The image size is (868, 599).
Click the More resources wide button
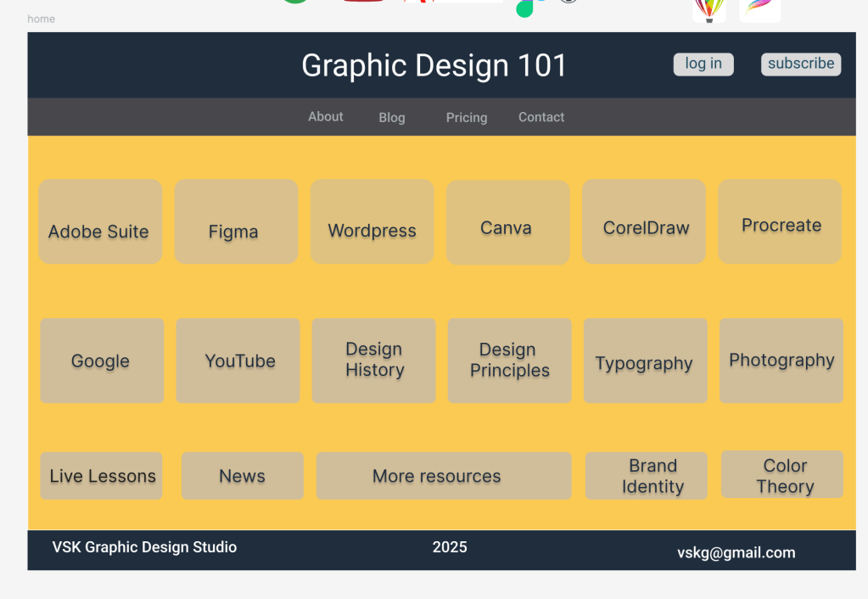point(443,476)
